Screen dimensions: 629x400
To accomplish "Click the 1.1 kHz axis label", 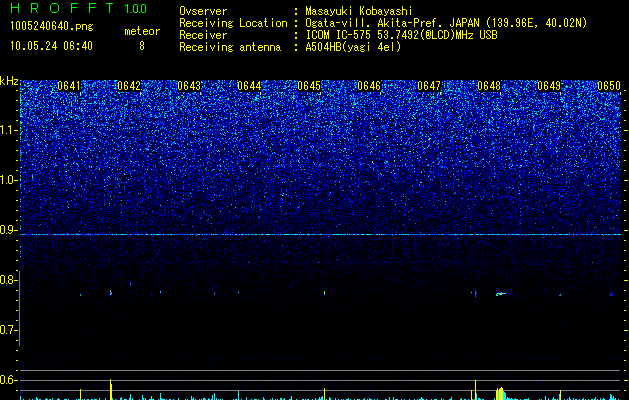I will 9,130.
